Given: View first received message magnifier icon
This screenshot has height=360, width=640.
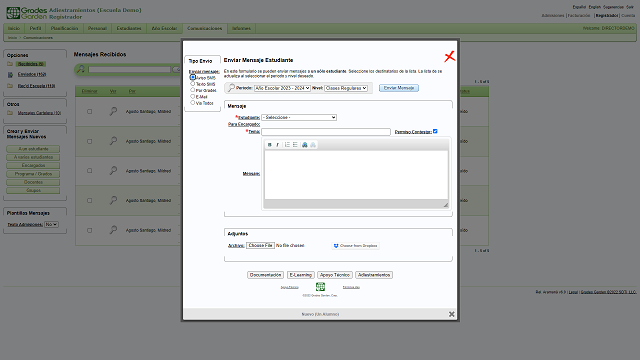Looking at the screenshot, I should [x=113, y=111].
